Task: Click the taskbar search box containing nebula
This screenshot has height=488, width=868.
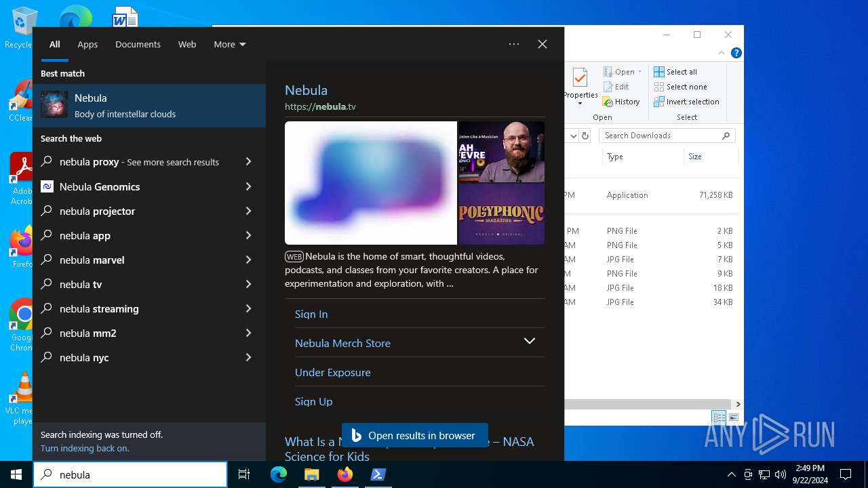Action: 130,474
